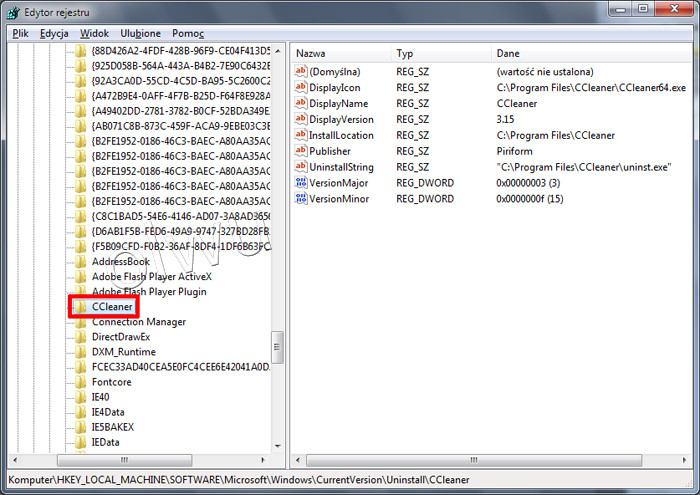This screenshot has width=700, height=495.
Task: Click the AddressBook folder icon
Action: click(x=80, y=261)
